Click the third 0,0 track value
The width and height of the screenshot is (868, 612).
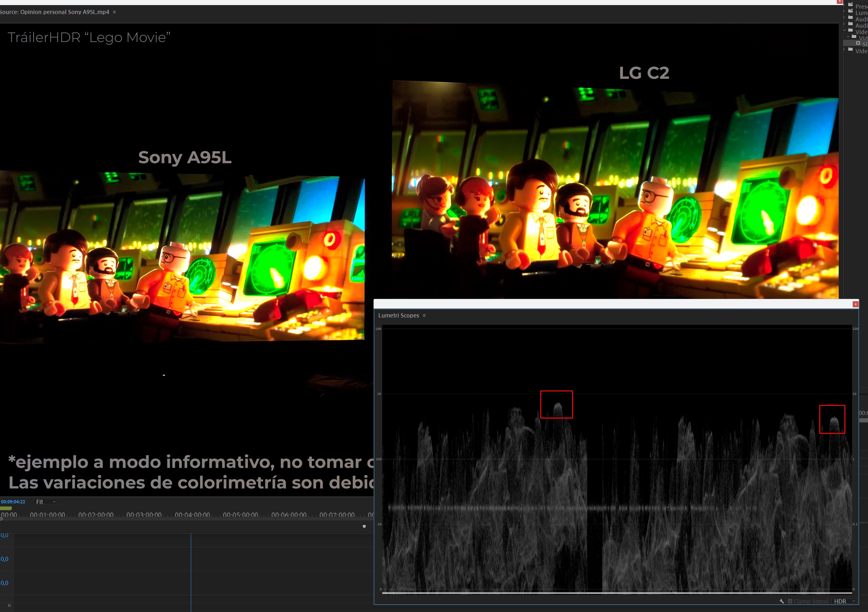coord(4,583)
